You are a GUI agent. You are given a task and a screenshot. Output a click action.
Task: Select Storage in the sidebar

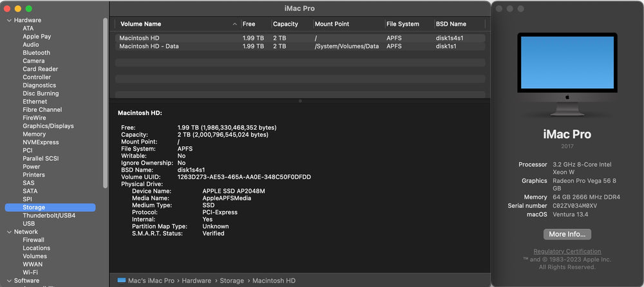pyautogui.click(x=50, y=207)
